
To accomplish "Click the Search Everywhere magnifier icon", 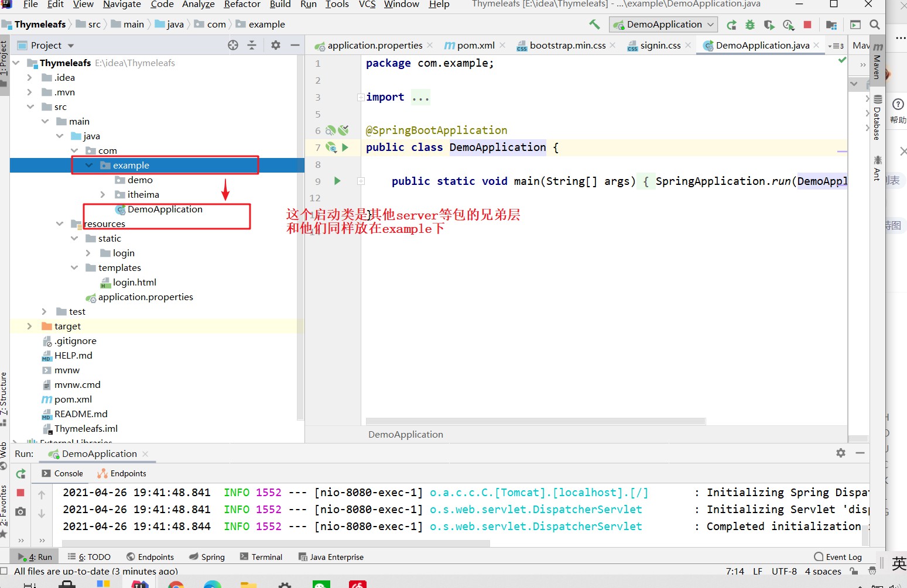I will pos(874,25).
